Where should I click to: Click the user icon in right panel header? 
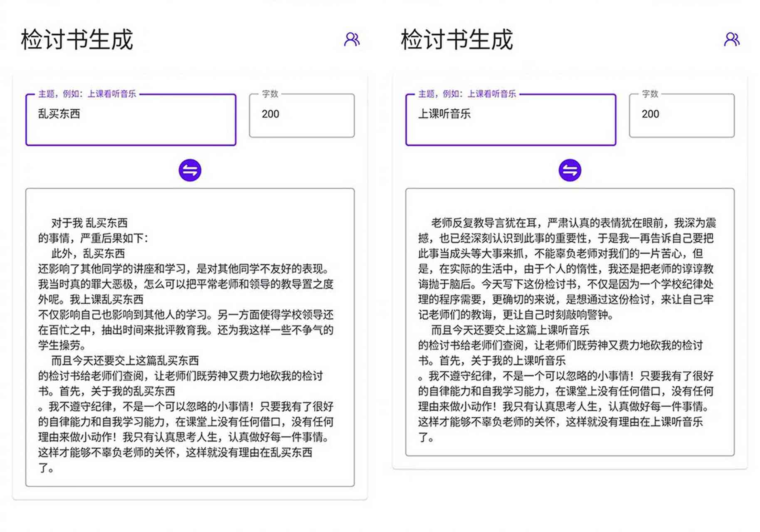tap(732, 39)
